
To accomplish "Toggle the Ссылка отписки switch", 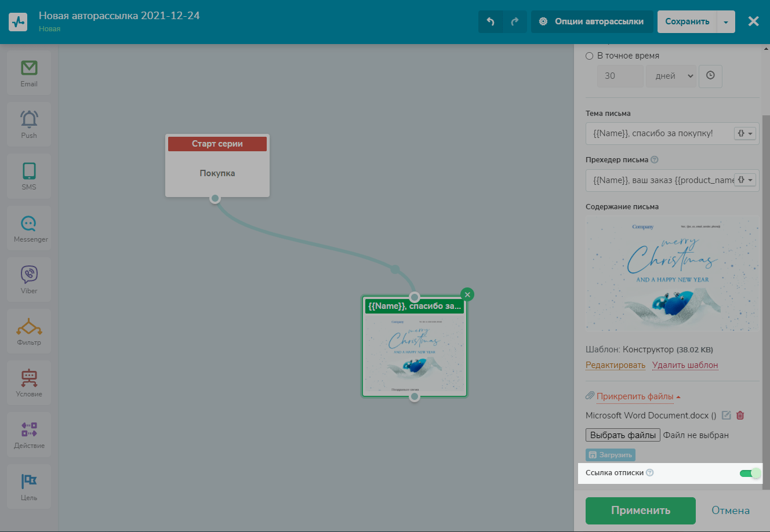I will coord(750,473).
